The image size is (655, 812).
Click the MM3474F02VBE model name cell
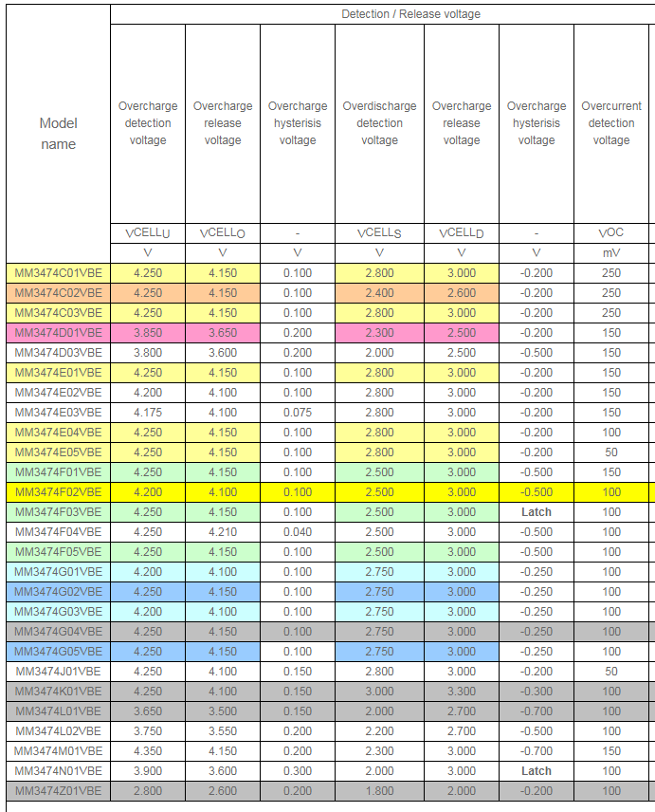pos(58,492)
